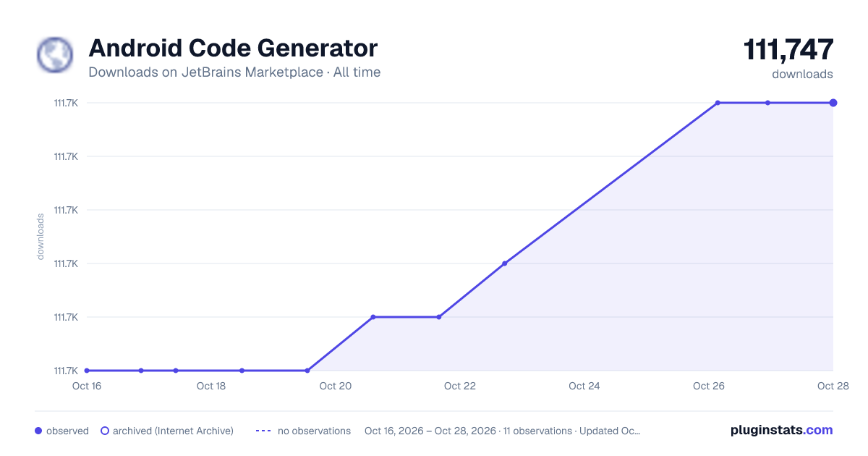
Task: Open the pluginstats.com link
Action: click(781, 430)
